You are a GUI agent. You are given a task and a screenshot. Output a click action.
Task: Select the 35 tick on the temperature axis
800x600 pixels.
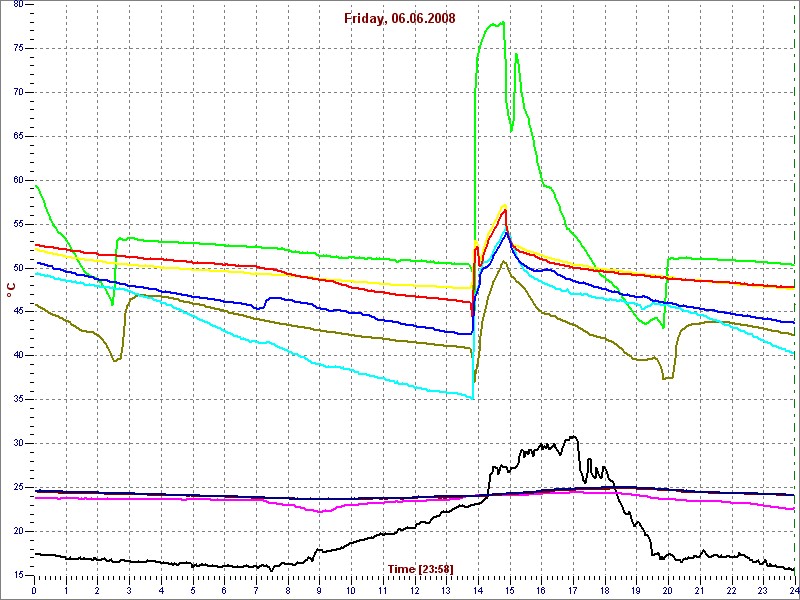(18, 399)
